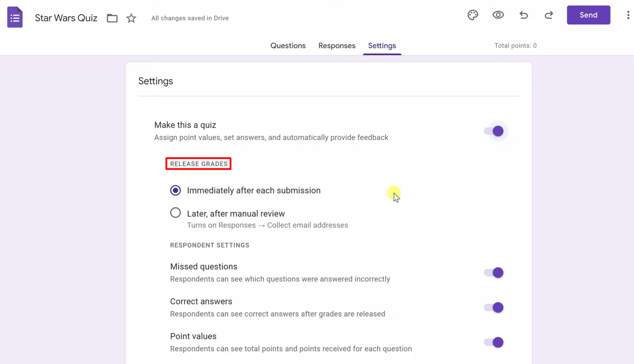Redo the last change
Screen dimensions: 634x364
tap(549, 15)
